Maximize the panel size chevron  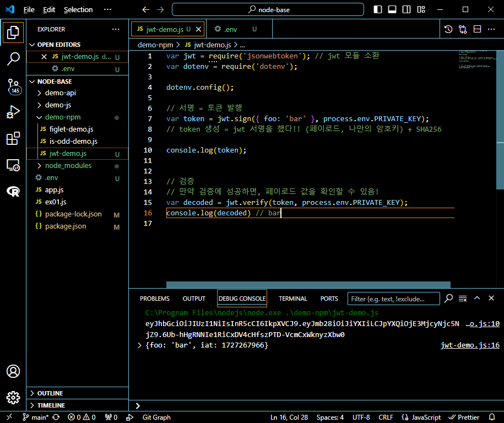click(x=477, y=299)
